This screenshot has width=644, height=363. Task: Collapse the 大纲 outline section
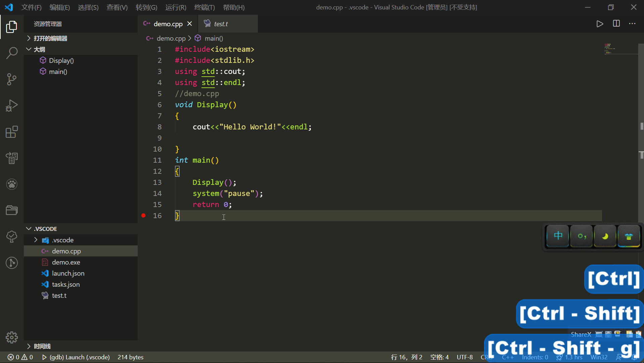pos(81,49)
